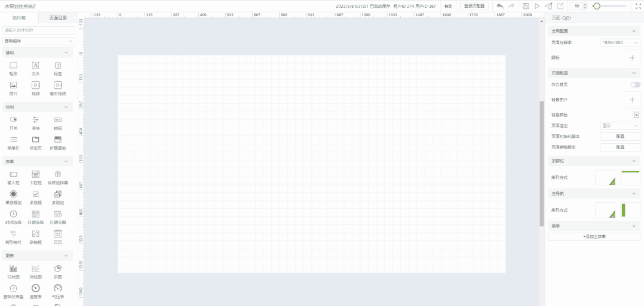Switch to the 页面目录 tab
This screenshot has height=306, width=644.
(x=58, y=18)
